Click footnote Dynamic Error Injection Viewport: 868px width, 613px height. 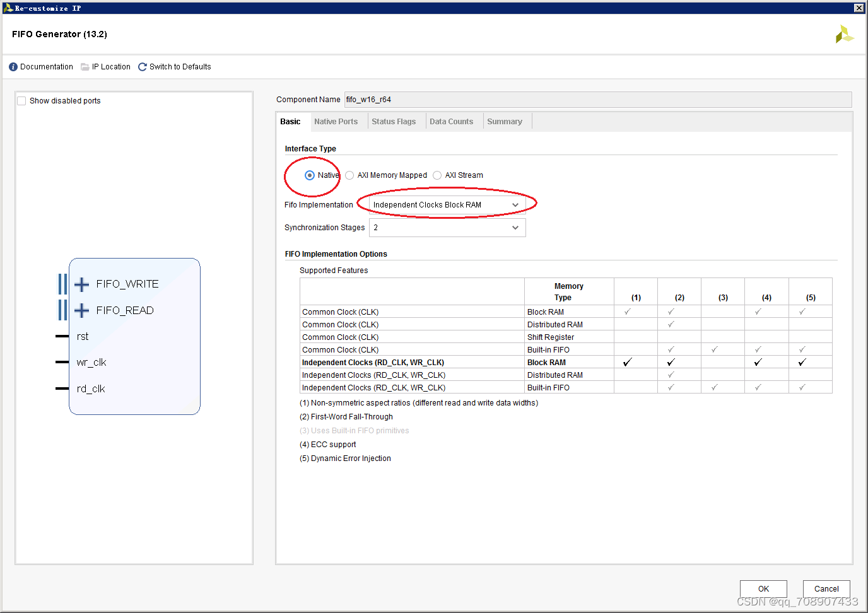346,458
